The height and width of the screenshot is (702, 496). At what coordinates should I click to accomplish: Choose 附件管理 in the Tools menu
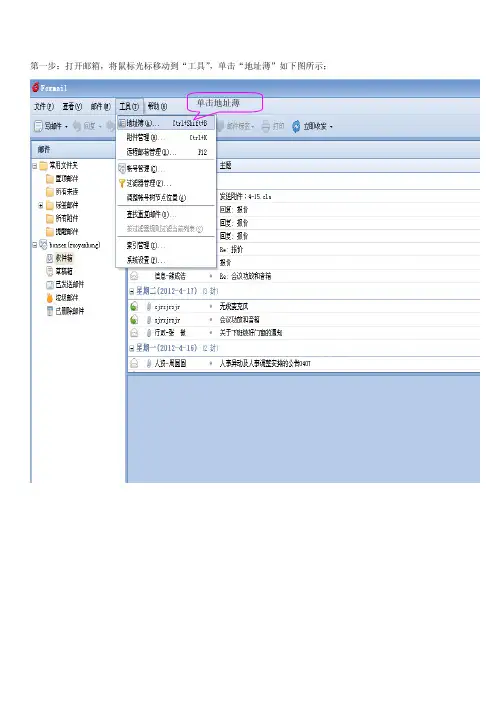click(166, 137)
